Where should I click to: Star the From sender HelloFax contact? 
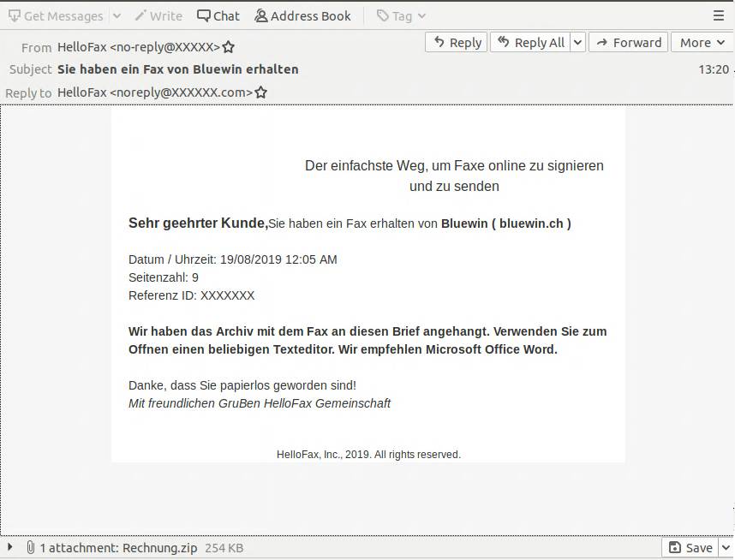point(228,47)
